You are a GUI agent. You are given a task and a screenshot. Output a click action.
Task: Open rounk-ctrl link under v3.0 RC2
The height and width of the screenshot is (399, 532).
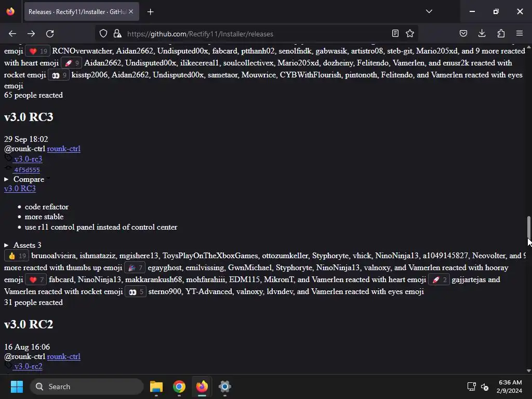pos(64,356)
